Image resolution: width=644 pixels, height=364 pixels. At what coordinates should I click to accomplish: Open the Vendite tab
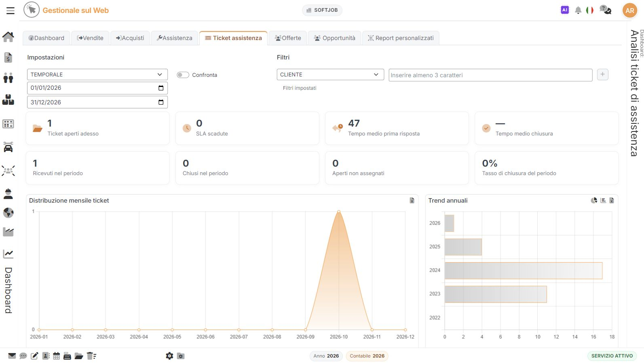click(90, 38)
